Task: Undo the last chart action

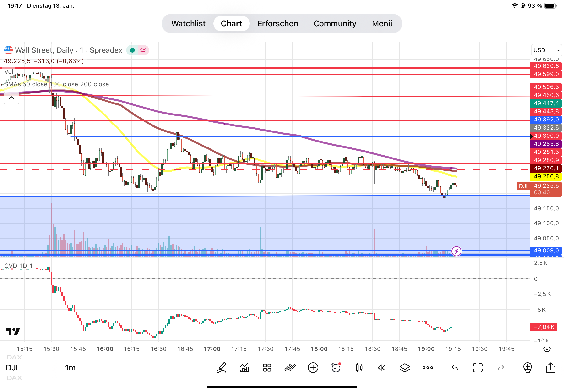Action: [x=455, y=368]
